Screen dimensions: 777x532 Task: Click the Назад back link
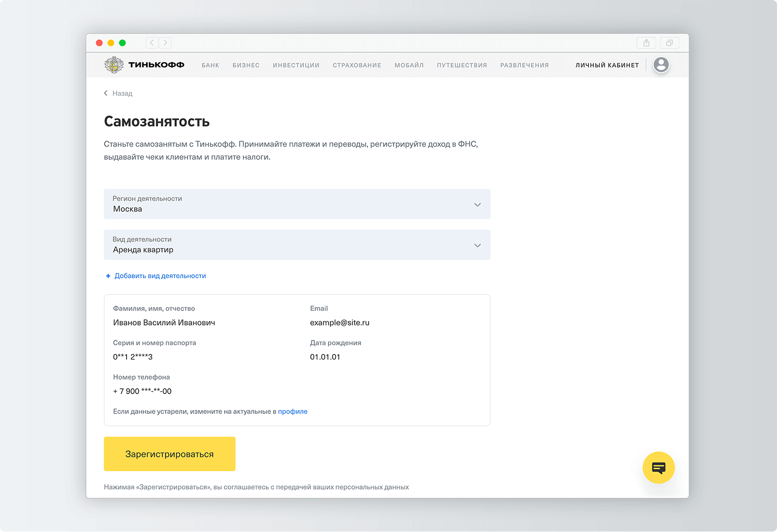(122, 93)
